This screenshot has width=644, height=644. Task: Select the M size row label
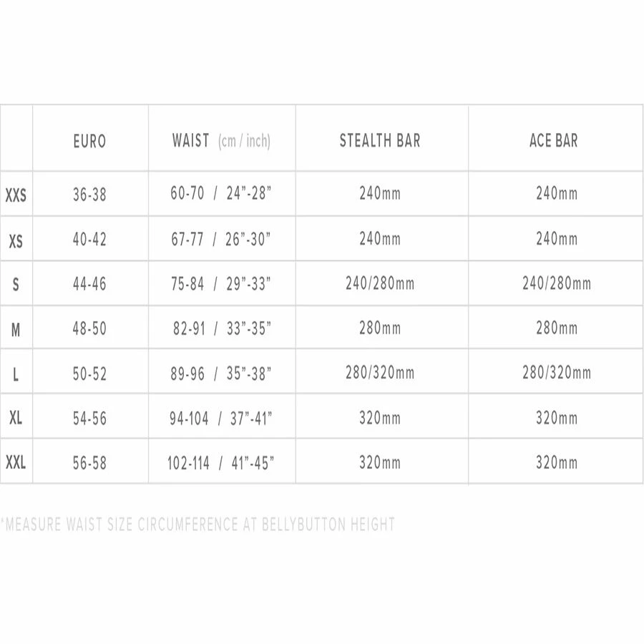[x=16, y=330]
